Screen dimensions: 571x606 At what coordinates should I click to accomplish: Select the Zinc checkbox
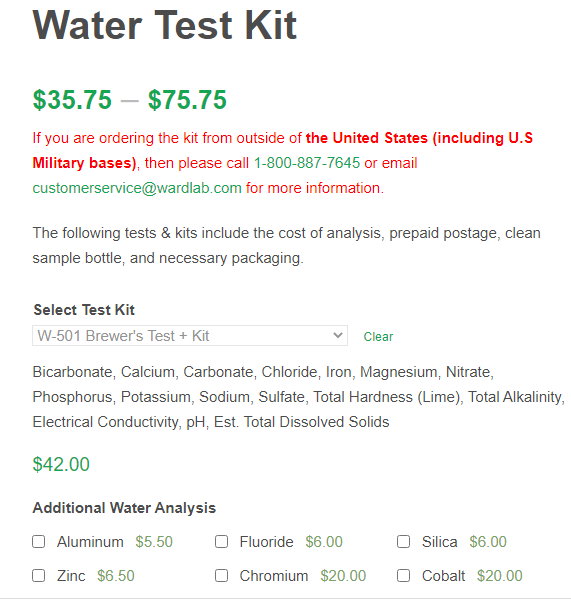39,575
